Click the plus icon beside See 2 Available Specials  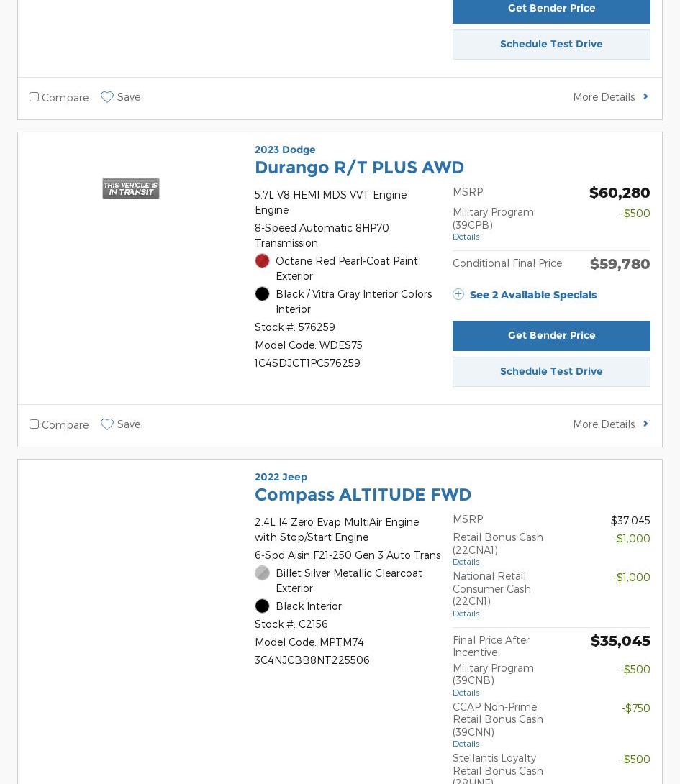(x=458, y=294)
